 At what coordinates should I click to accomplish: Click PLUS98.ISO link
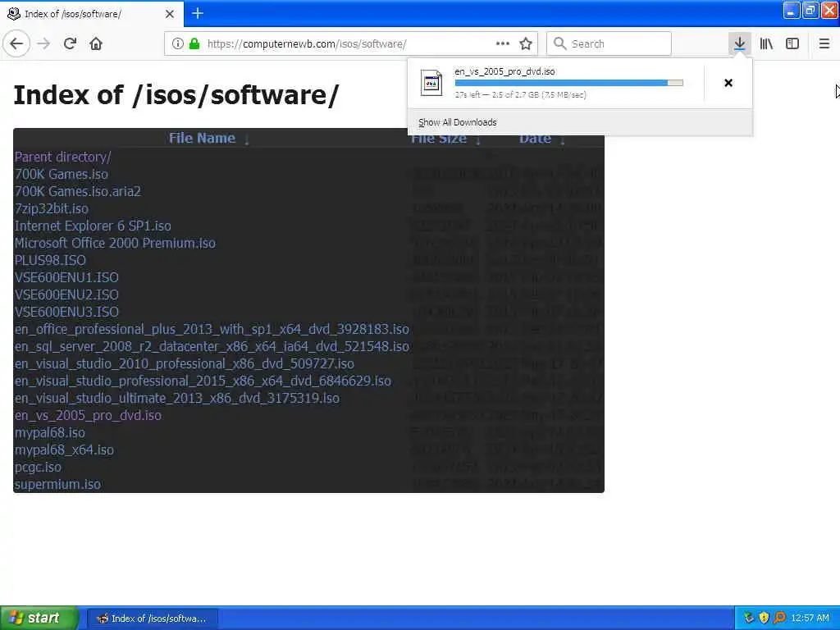coord(50,260)
